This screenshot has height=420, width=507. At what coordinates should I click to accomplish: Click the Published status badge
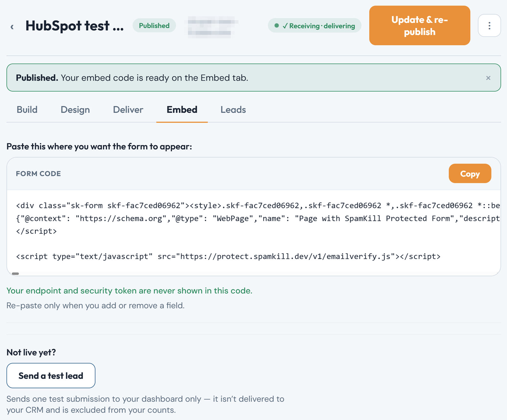coord(154,26)
